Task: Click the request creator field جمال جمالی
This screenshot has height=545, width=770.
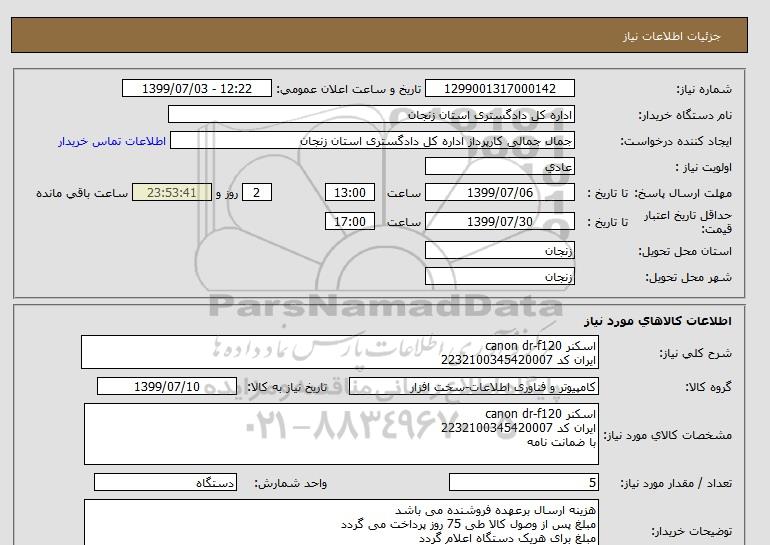Action: [x=372, y=140]
